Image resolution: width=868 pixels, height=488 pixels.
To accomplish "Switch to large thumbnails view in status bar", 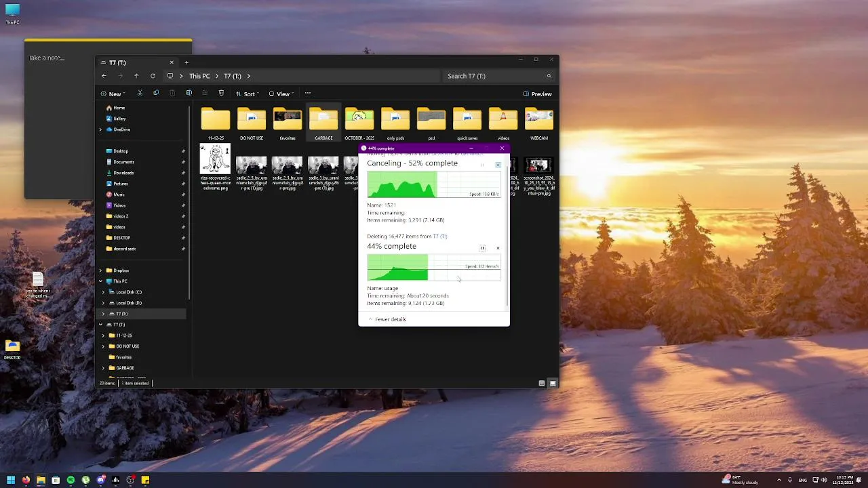I will pyautogui.click(x=553, y=383).
